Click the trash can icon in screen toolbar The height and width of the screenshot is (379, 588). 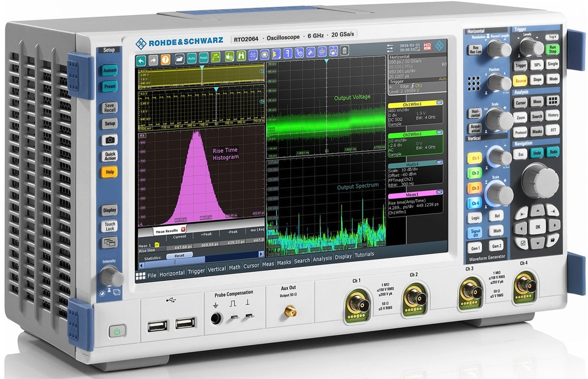[x=345, y=50]
